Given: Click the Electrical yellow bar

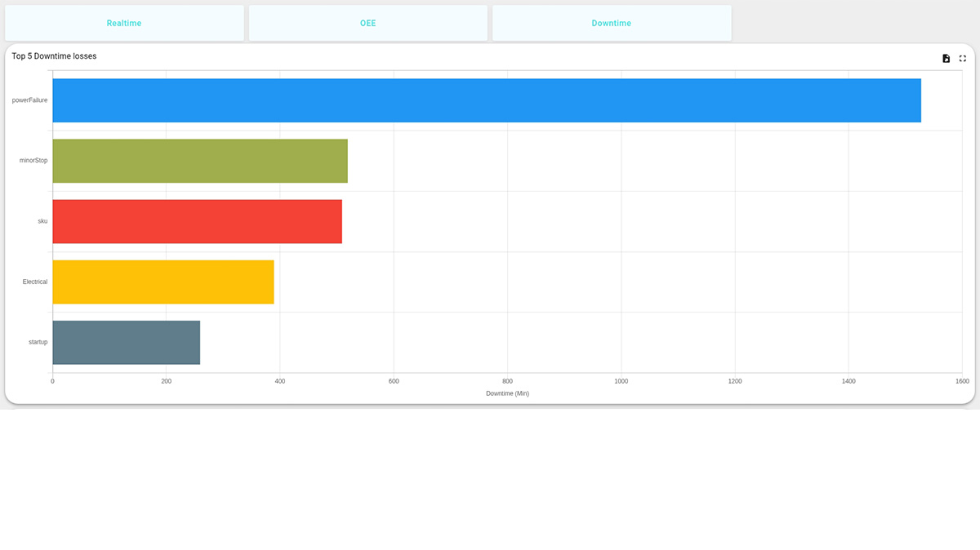Looking at the screenshot, I should tap(163, 282).
